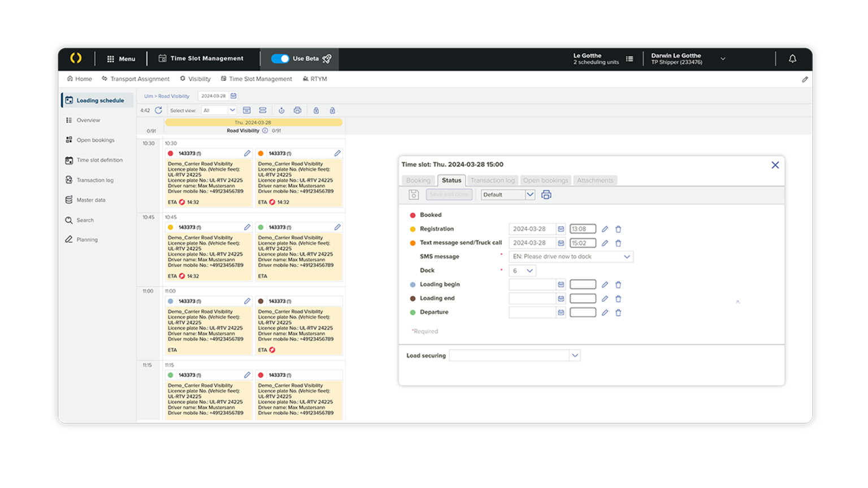Select the unlock icon in the toolbar
The image size is (868, 488).
pyautogui.click(x=332, y=110)
